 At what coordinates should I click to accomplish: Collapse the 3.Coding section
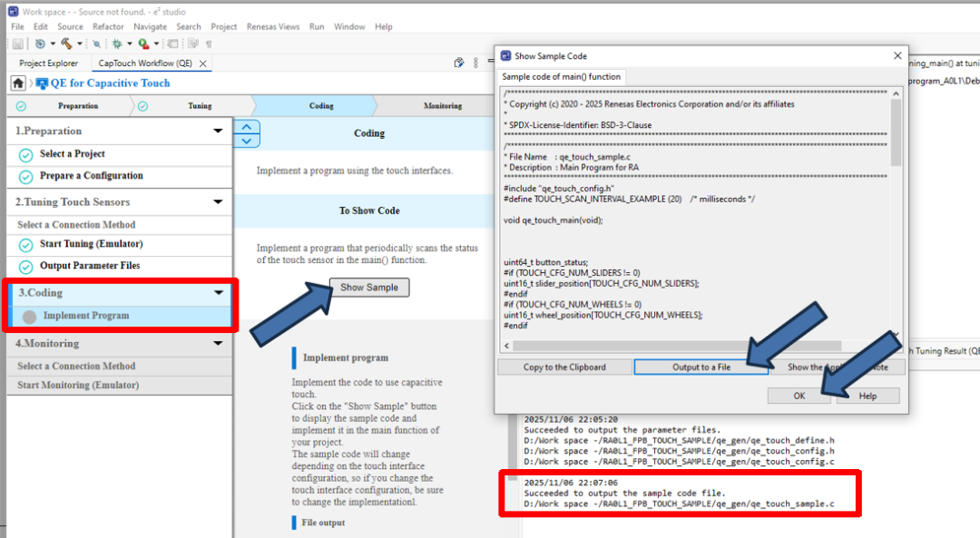(x=218, y=292)
